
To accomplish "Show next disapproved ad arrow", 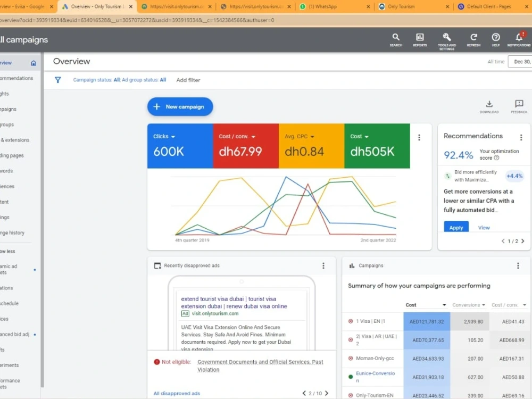I will pos(327,393).
